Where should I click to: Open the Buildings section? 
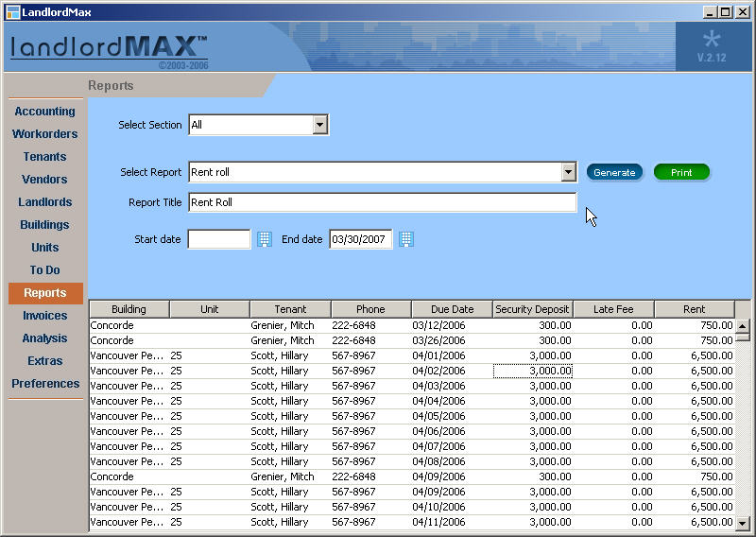point(44,225)
